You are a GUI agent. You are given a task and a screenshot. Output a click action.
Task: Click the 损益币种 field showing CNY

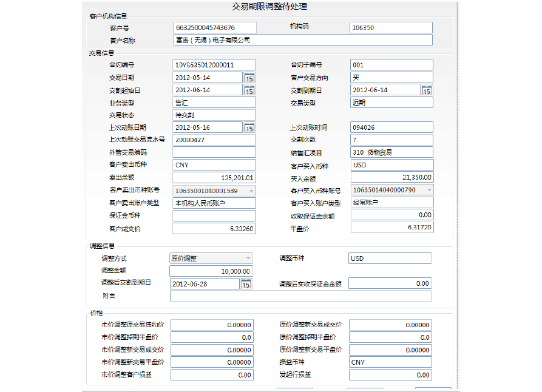click(x=391, y=362)
